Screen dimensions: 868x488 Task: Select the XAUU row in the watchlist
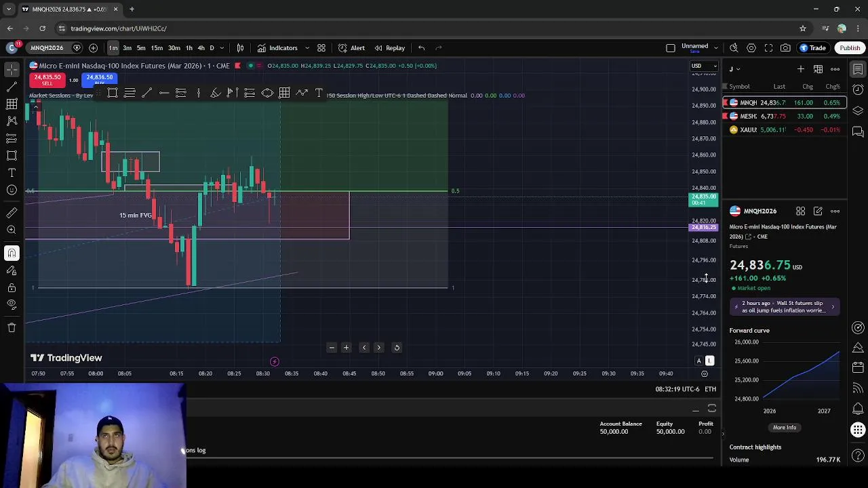[785, 129]
